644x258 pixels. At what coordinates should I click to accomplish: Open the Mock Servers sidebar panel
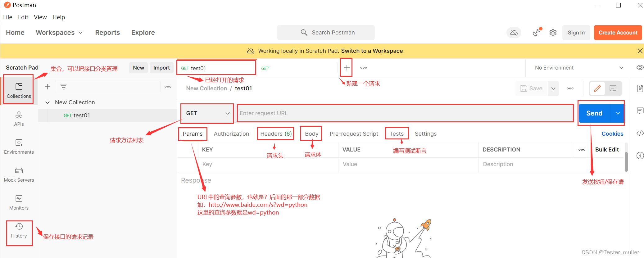click(x=19, y=174)
